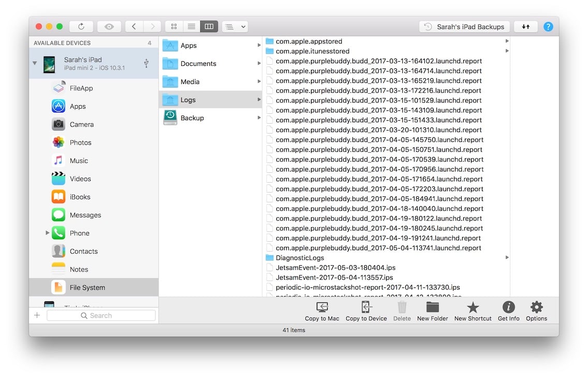
Task: Open the com.apple.itunesstored folder
Action: tap(386, 51)
